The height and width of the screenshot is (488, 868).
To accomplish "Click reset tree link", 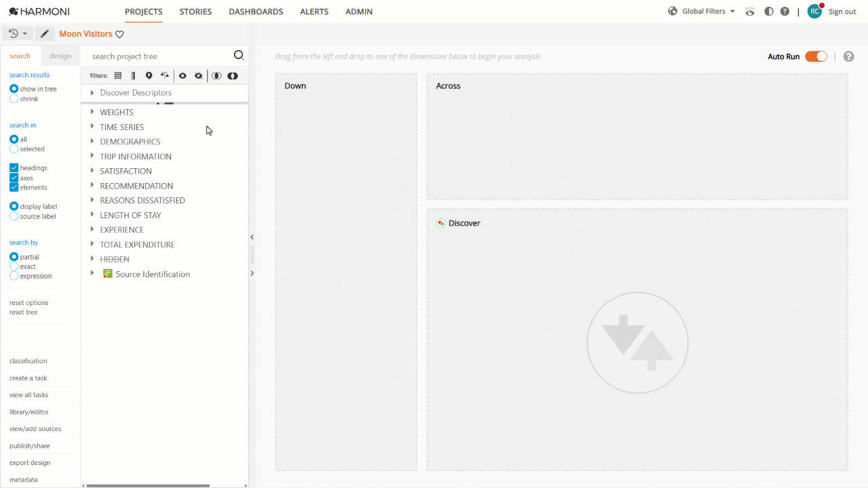I will 24,312.
